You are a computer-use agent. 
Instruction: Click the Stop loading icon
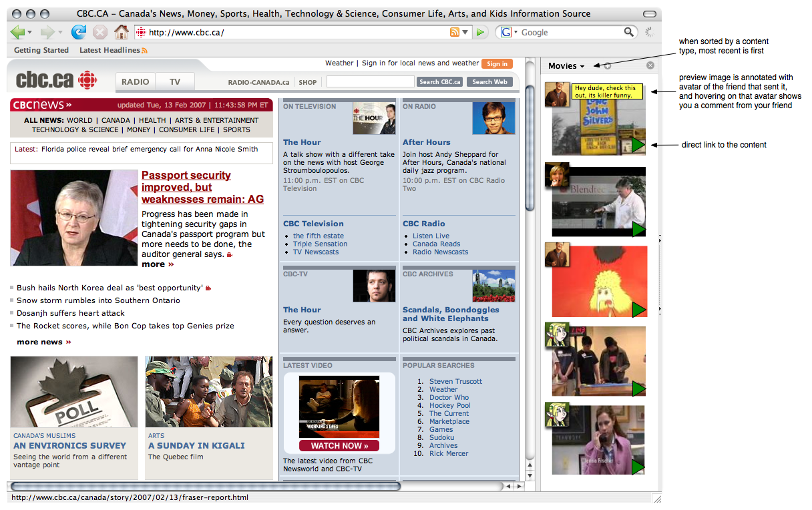99,32
